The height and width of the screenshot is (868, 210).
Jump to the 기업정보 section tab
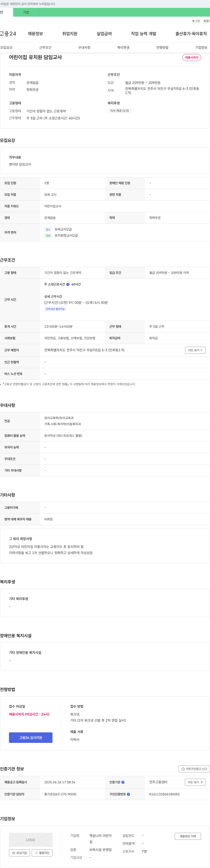[x=201, y=47]
